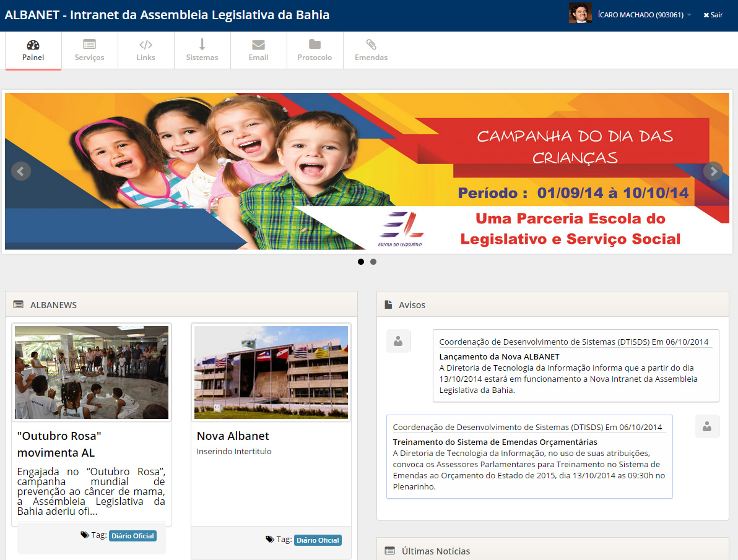Select the second carousel indicator dot
738x560 pixels.
tap(373, 262)
